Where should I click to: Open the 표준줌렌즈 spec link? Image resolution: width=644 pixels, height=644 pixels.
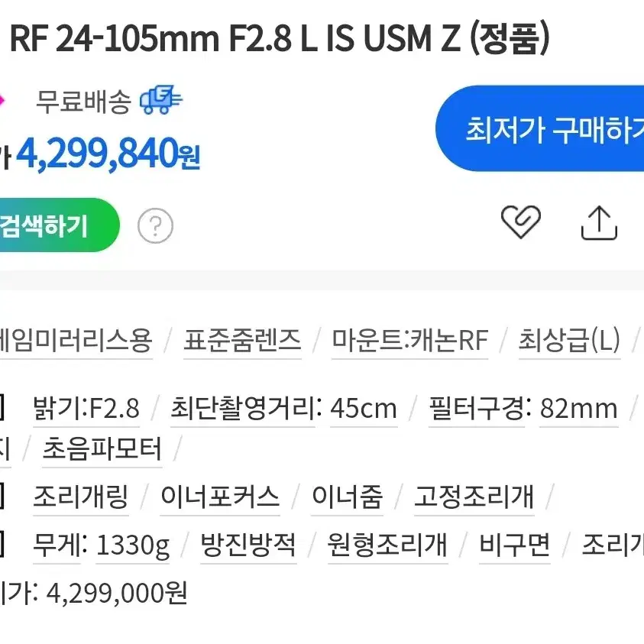pos(242,341)
